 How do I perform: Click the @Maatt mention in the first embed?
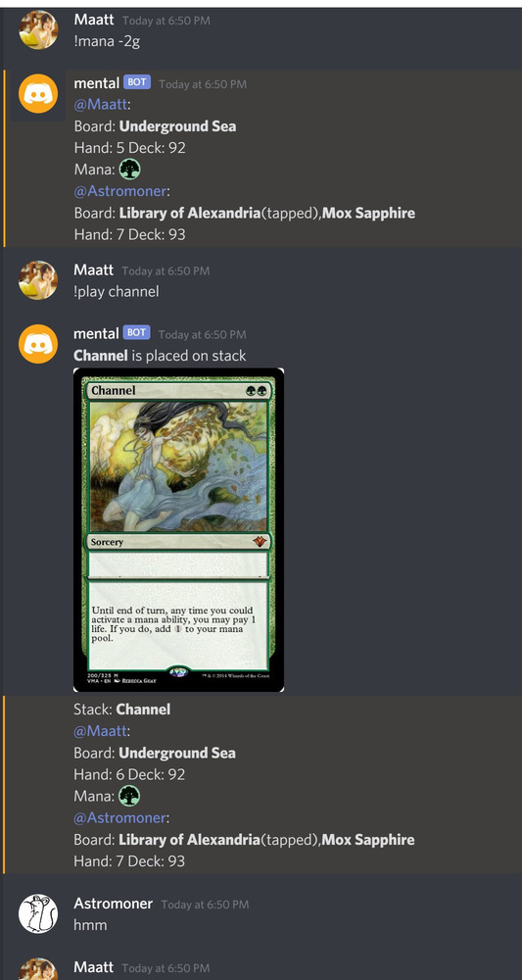click(101, 105)
